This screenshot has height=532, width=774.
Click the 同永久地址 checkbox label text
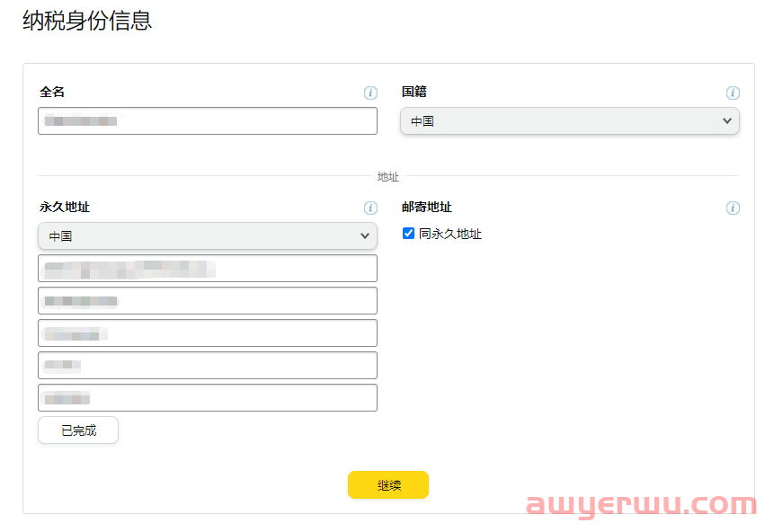[450, 234]
